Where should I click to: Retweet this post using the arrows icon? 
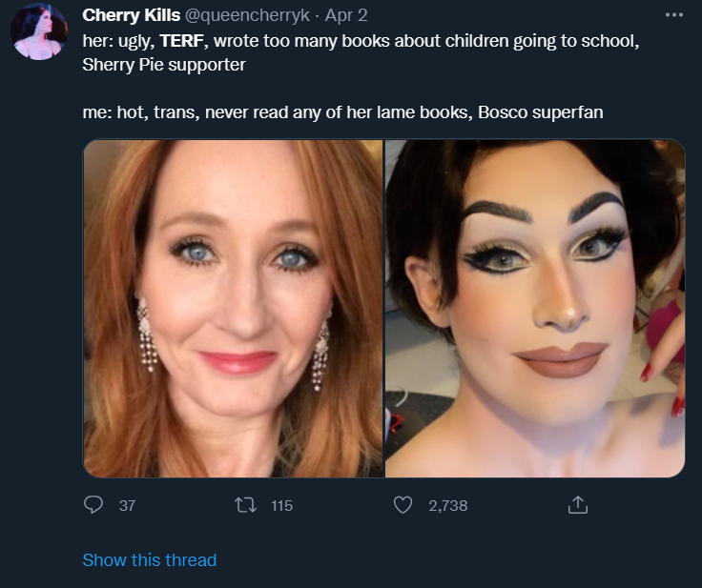click(x=245, y=505)
